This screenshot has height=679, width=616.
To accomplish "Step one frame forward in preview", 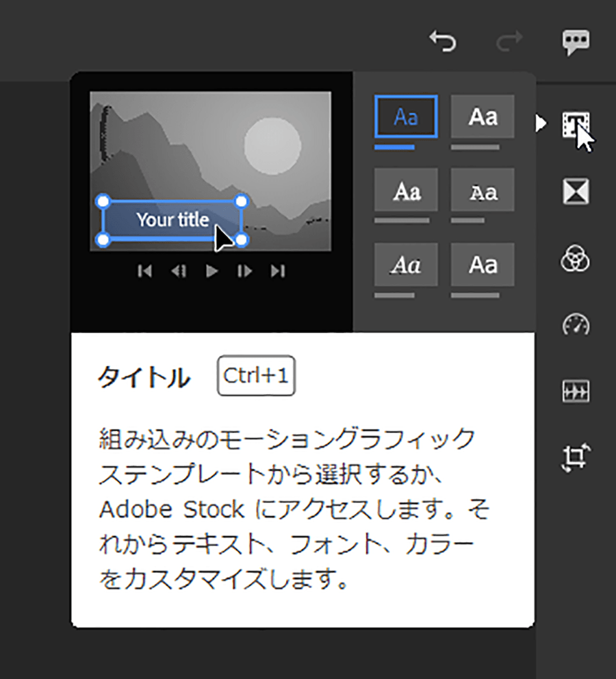I will tap(244, 271).
